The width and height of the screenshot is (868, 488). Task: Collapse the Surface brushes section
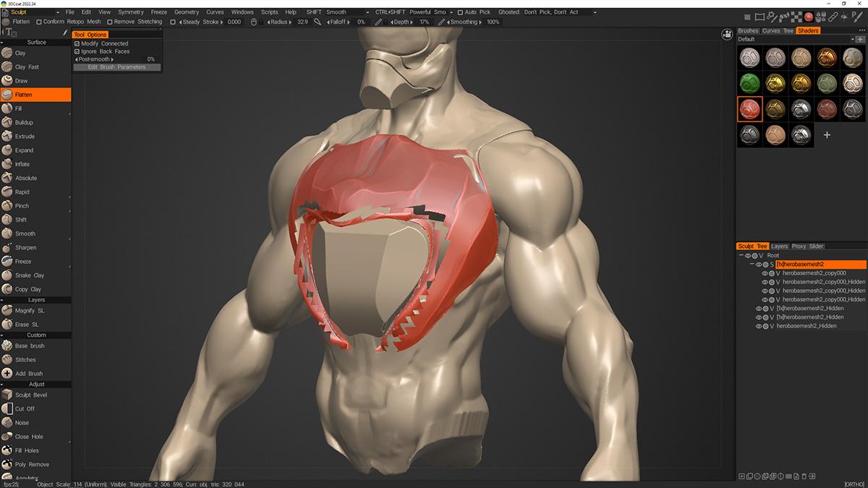[x=35, y=42]
